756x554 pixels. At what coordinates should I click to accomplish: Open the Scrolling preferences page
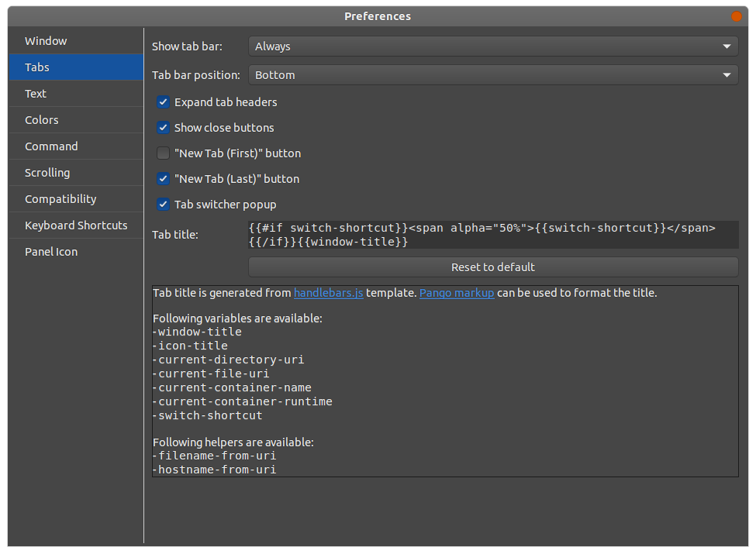(76, 173)
